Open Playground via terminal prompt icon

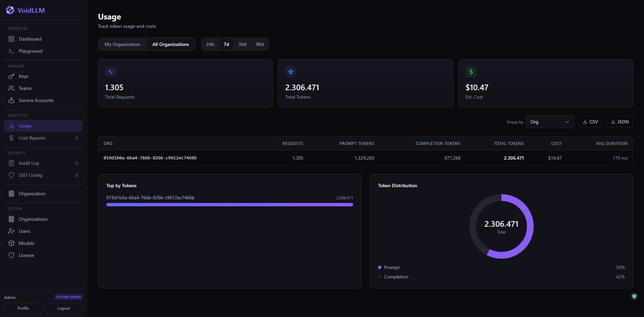pos(11,51)
